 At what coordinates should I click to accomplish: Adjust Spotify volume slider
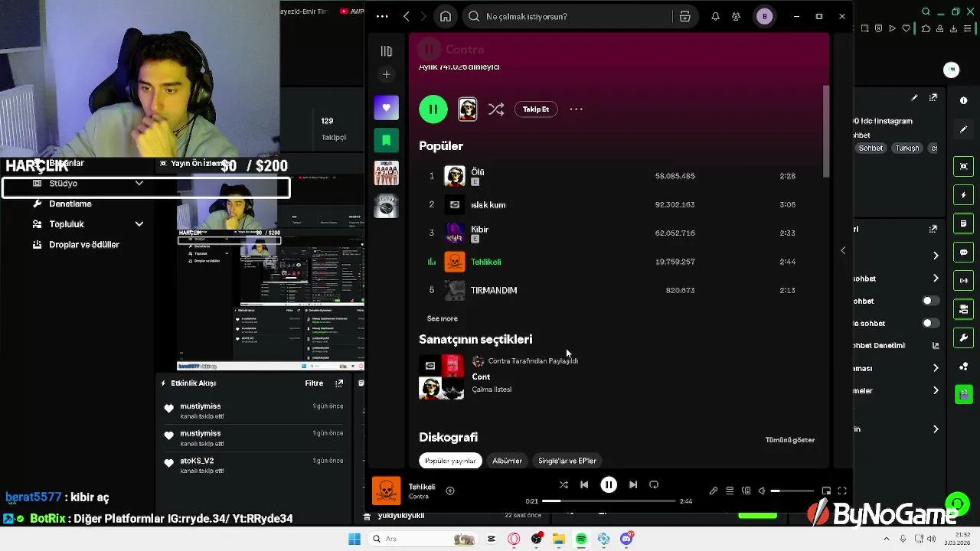[x=792, y=491]
